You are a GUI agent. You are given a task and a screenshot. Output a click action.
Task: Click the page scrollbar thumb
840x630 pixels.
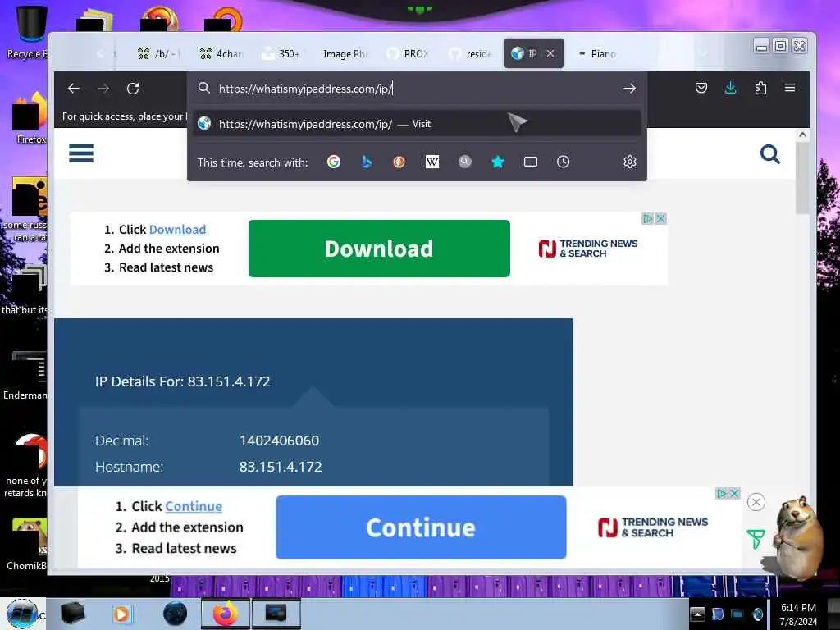point(802,178)
